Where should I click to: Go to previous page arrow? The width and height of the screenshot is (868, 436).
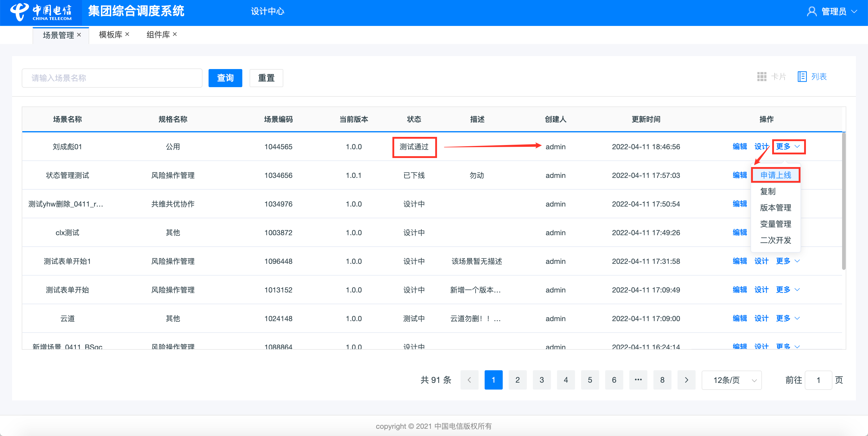pos(469,380)
